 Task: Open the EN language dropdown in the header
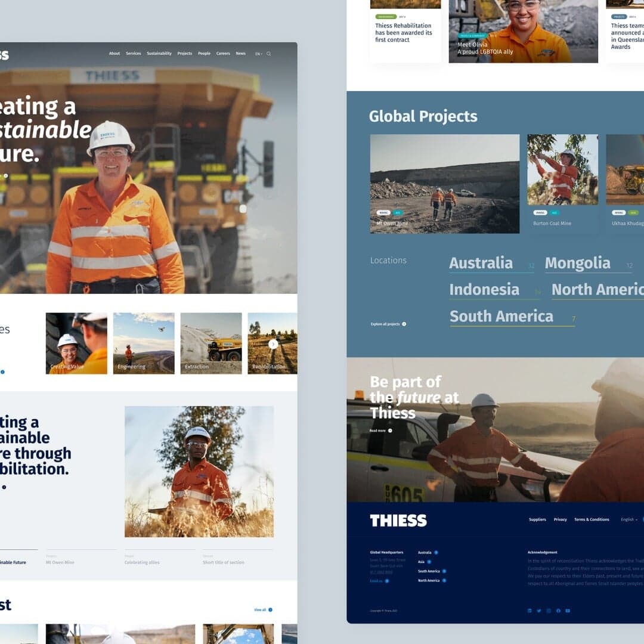point(258,53)
